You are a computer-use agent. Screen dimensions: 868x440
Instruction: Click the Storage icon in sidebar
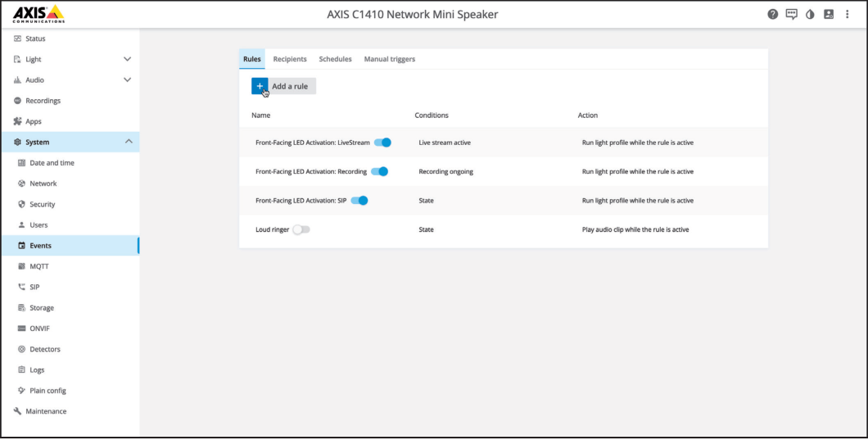21,308
